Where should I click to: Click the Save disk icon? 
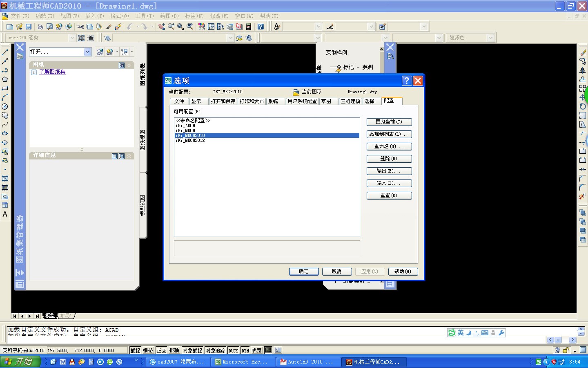pos(29,27)
